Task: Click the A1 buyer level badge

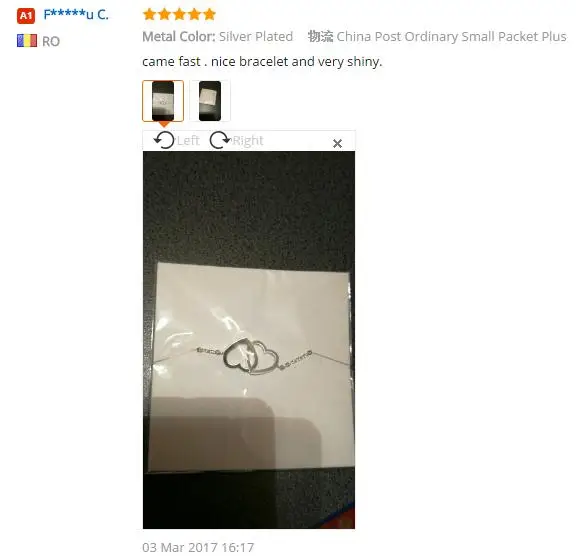Action: click(26, 16)
